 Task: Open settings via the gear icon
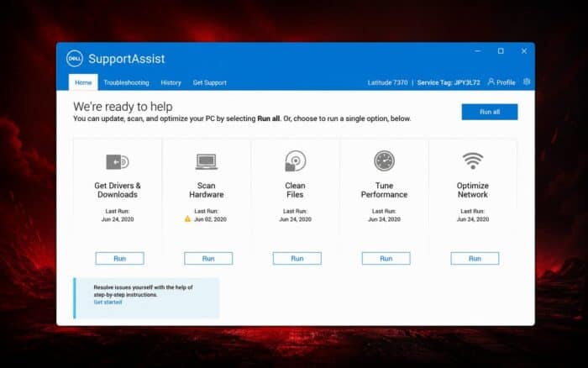(527, 81)
